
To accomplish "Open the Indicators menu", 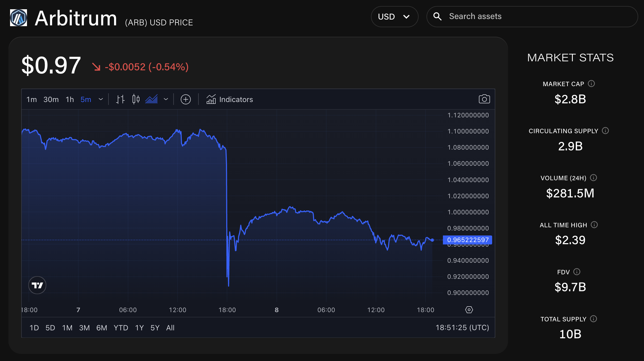I will tap(230, 99).
